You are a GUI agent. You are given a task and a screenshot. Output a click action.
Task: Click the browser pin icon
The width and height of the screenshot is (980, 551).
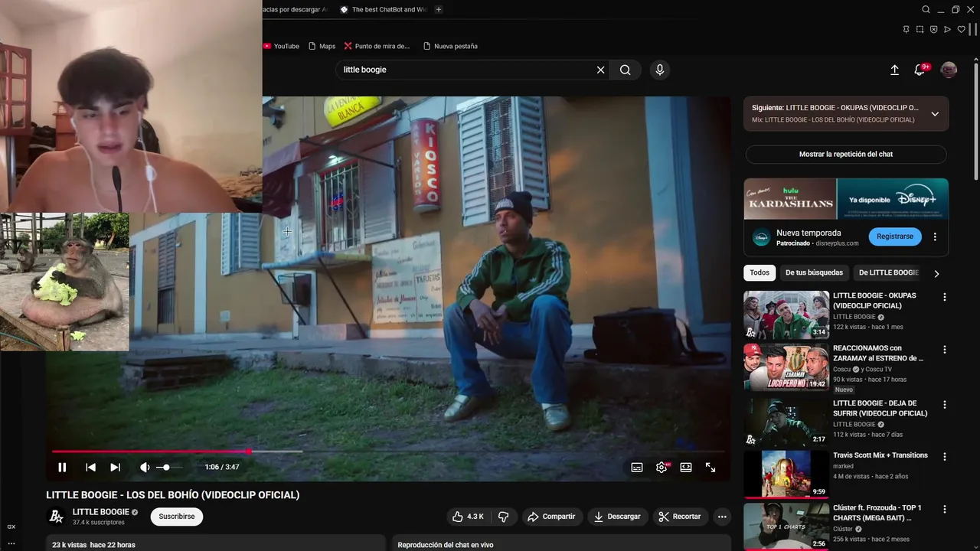[x=906, y=29]
